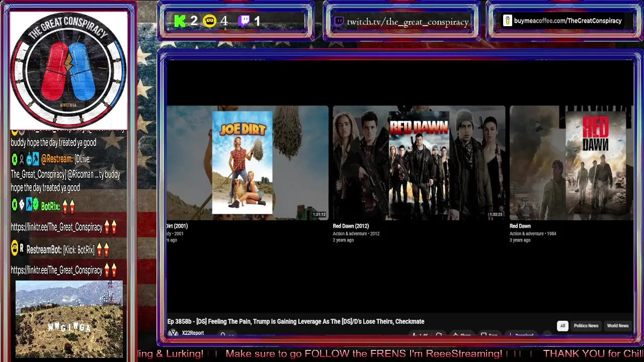Select the All filter chip
This screenshot has width=644, height=362.
click(x=562, y=326)
